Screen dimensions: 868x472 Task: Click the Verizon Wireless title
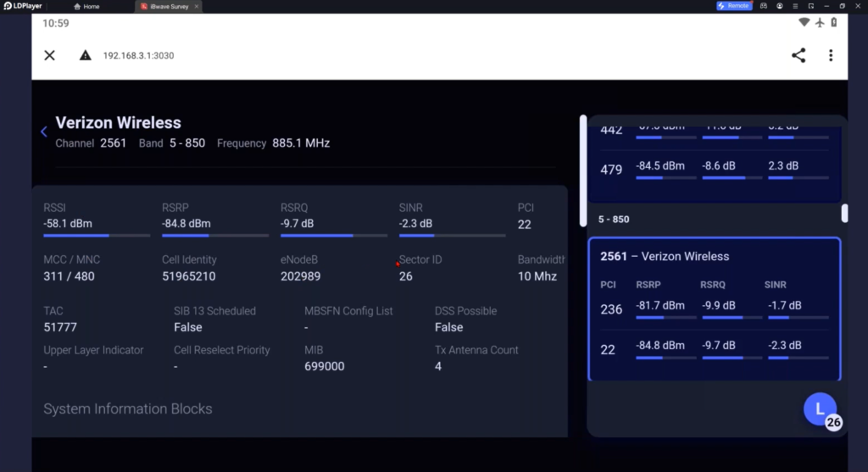point(118,123)
